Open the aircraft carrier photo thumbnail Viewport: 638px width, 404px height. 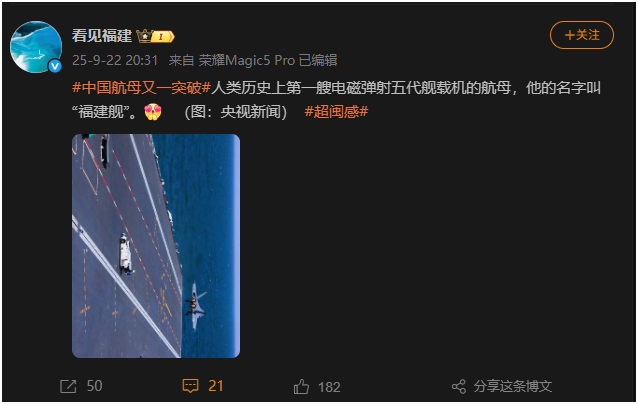(x=156, y=246)
